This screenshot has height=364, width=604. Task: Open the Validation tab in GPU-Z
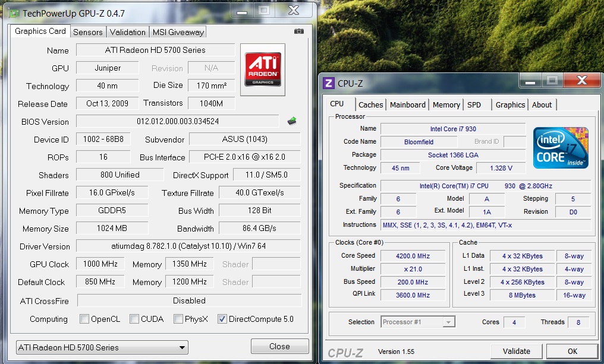coord(127,32)
